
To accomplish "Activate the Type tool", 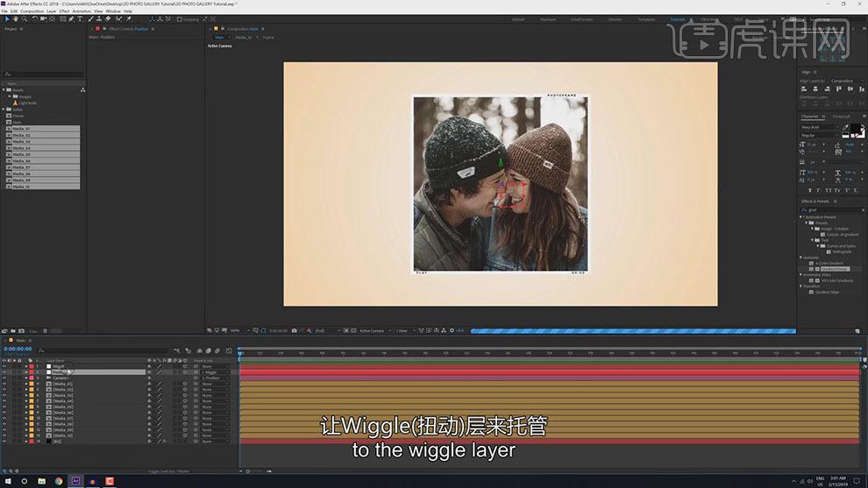I will 81,18.
